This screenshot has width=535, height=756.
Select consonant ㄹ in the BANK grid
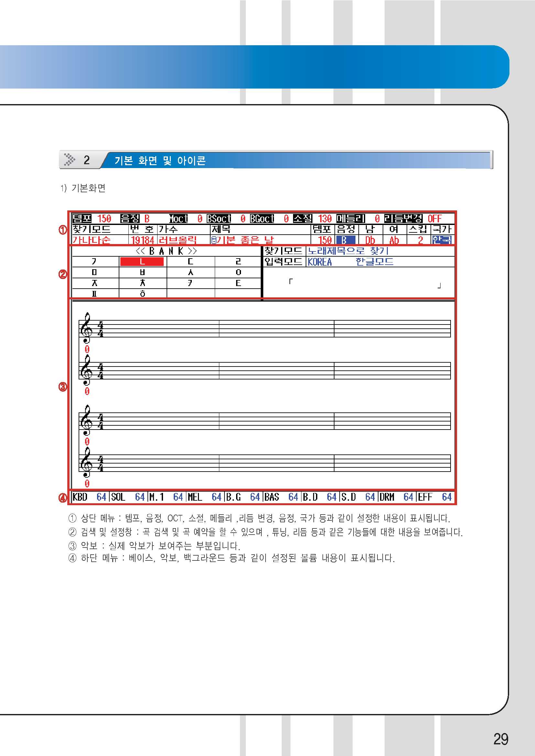[x=238, y=261]
